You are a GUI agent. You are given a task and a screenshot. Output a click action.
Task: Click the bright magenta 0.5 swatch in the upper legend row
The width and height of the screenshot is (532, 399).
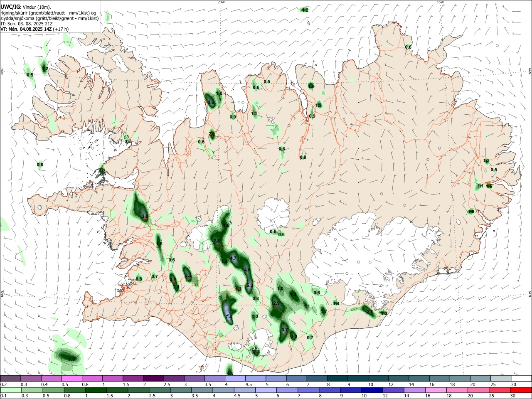point(71,378)
